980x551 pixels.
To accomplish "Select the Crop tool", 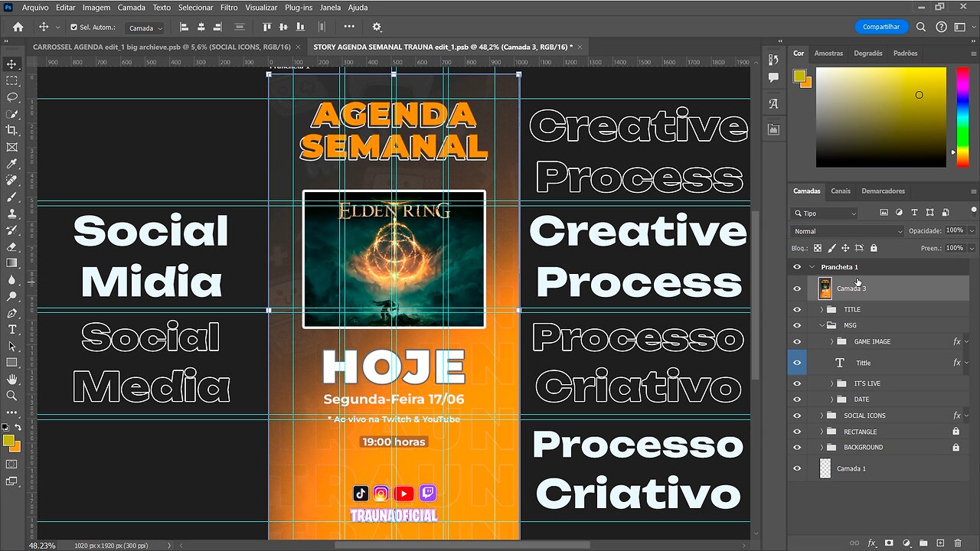I will coord(11,130).
